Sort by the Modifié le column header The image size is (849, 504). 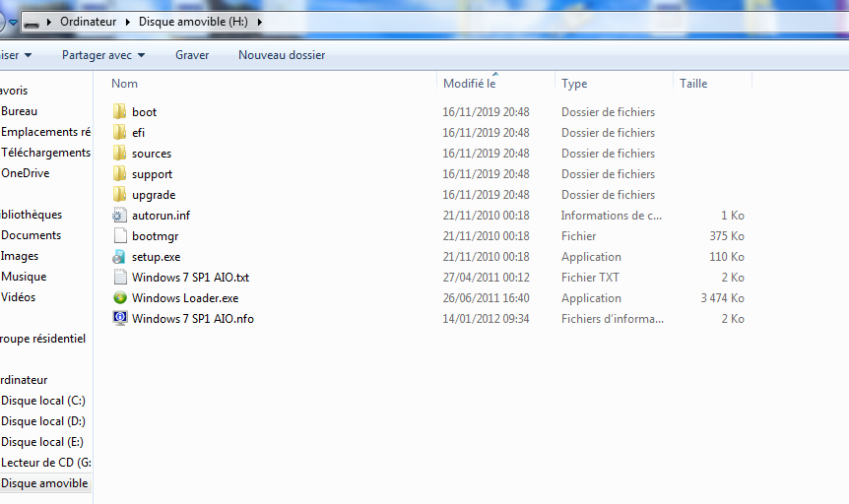tap(469, 84)
